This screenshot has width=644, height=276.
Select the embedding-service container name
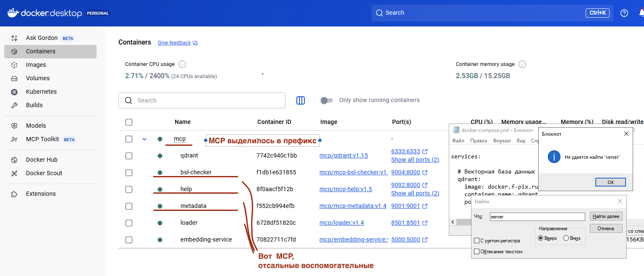(x=206, y=239)
